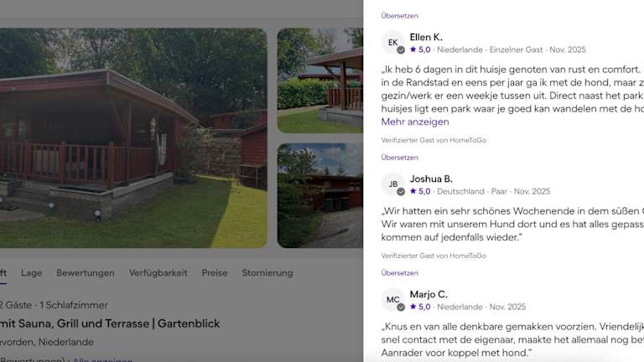Click verified badge on Ellen K.'s avatar
Image resolution: width=644 pixels, height=362 pixels.
[401, 50]
